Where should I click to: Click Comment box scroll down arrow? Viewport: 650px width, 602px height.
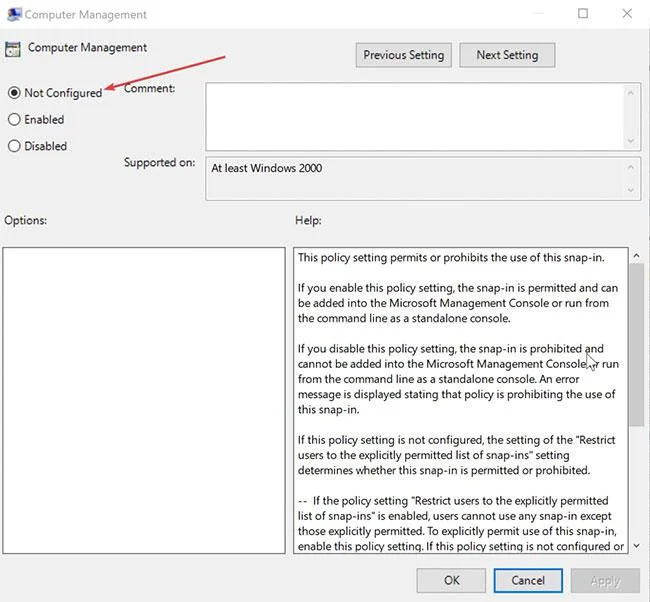pos(631,141)
